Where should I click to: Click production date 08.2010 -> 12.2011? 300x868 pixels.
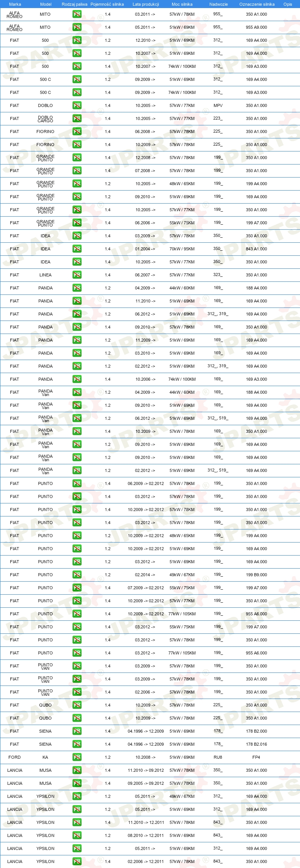(146, 835)
